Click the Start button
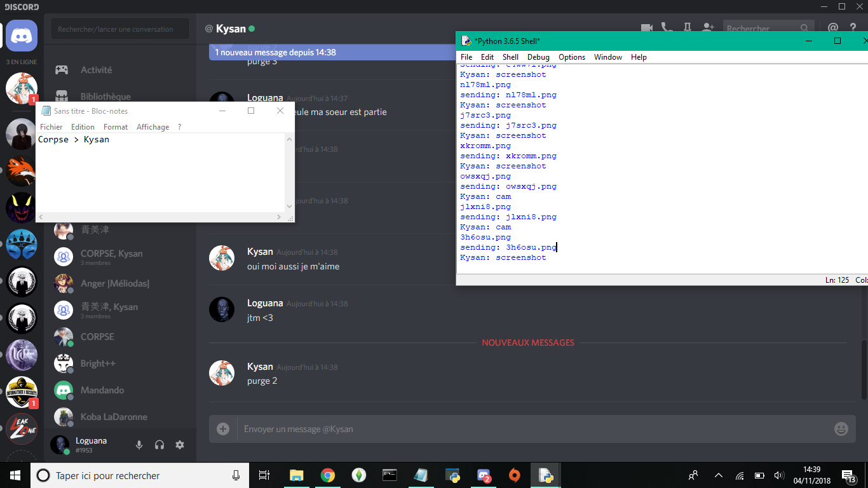Screen dimensions: 868x488 pyautogui.click(x=15, y=475)
